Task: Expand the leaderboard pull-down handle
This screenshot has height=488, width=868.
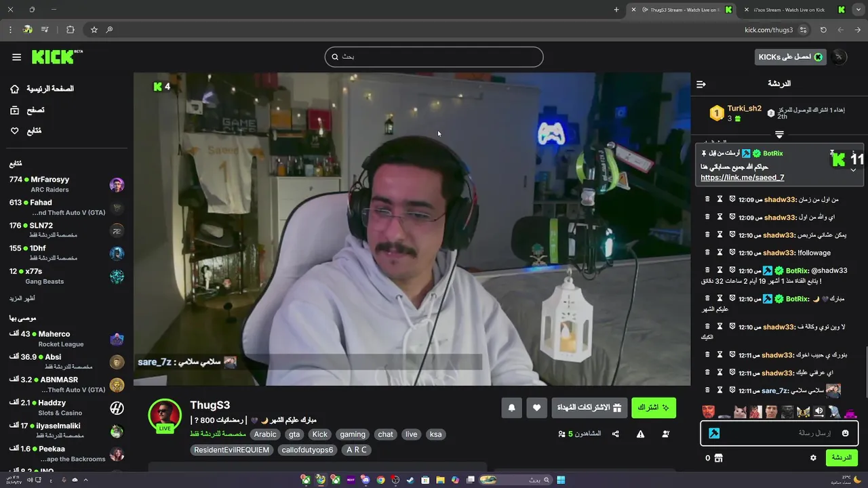Action: [779, 135]
